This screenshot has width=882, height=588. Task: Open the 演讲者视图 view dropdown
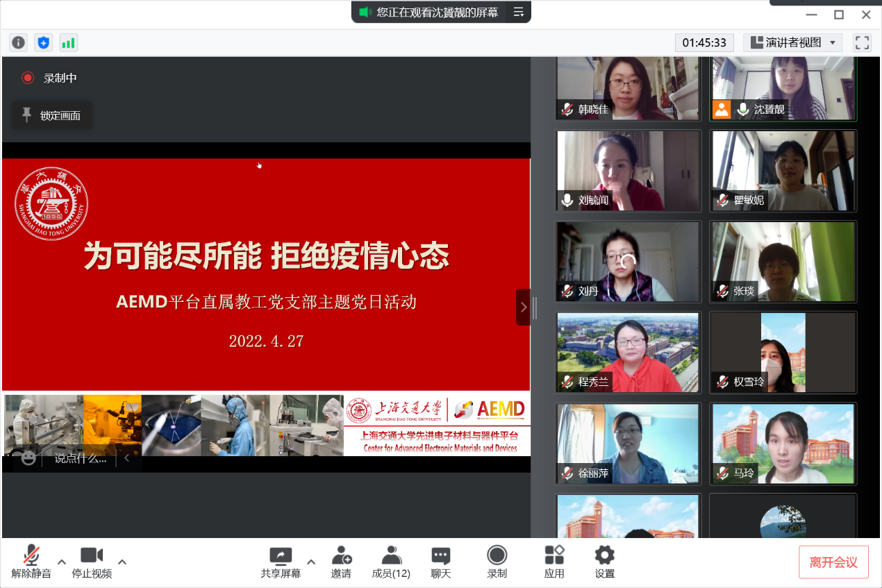click(x=792, y=42)
